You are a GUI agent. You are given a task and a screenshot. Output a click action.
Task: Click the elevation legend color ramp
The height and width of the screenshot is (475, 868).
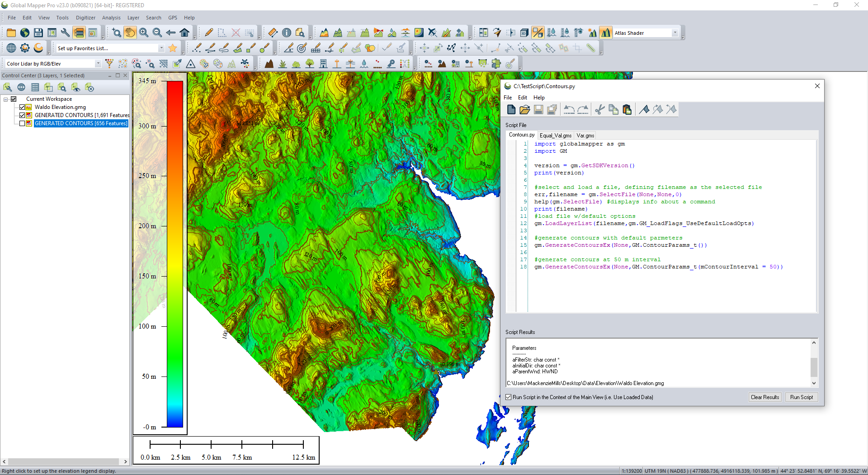[x=175, y=254]
